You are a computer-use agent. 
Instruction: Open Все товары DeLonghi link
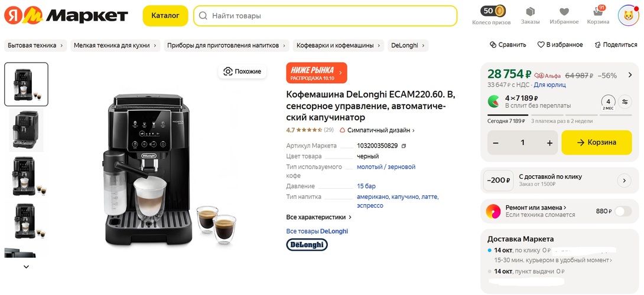pyautogui.click(x=317, y=231)
